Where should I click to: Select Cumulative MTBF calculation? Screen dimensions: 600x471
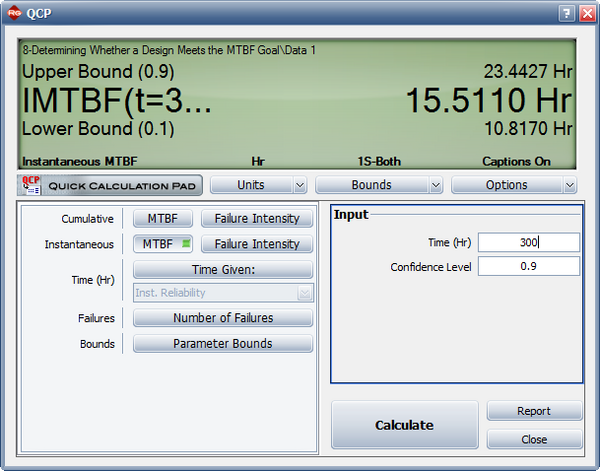[x=163, y=218]
